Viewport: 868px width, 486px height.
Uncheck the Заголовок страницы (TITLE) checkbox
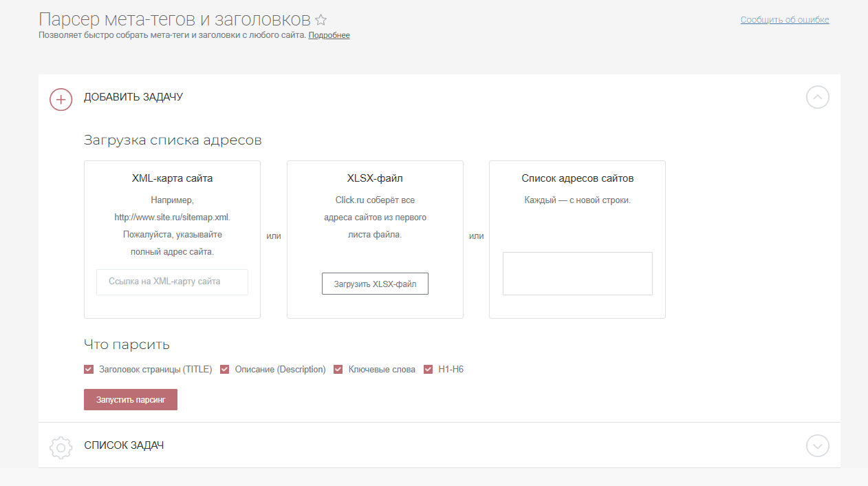click(89, 370)
